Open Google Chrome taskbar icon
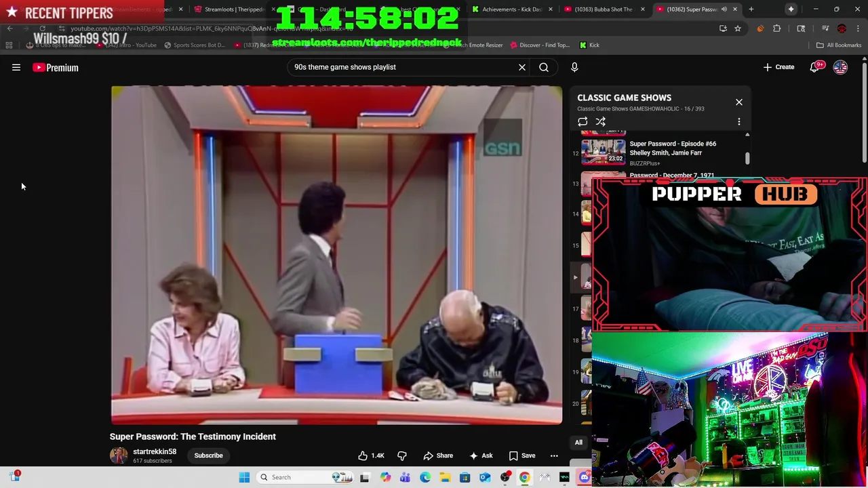868x488 pixels. point(524,477)
